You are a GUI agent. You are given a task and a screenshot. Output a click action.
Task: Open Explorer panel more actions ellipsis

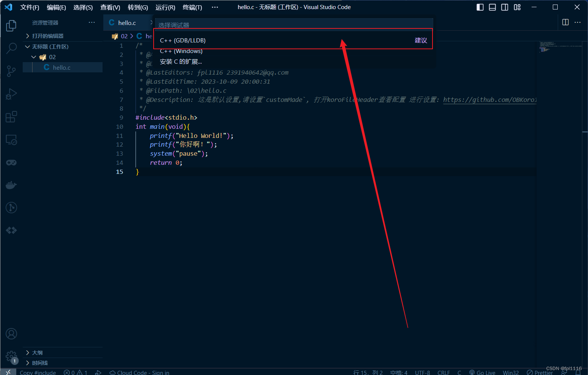(x=92, y=22)
